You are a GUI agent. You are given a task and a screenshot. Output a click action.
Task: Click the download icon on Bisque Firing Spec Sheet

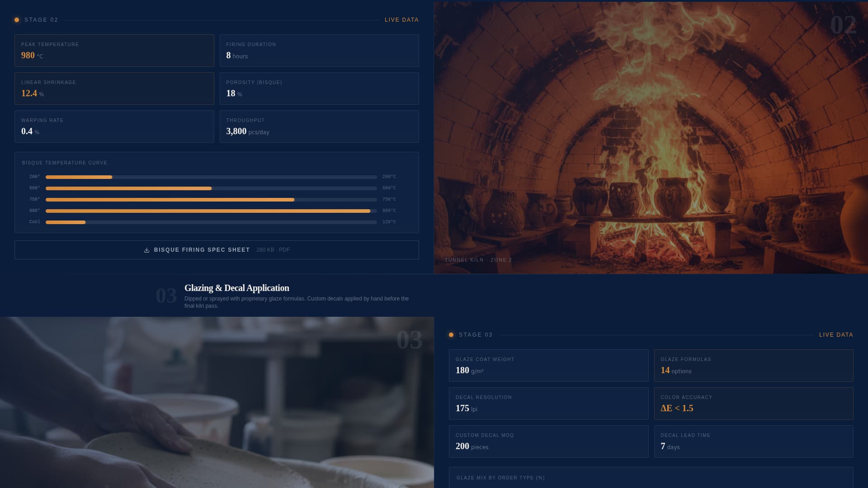pos(146,249)
